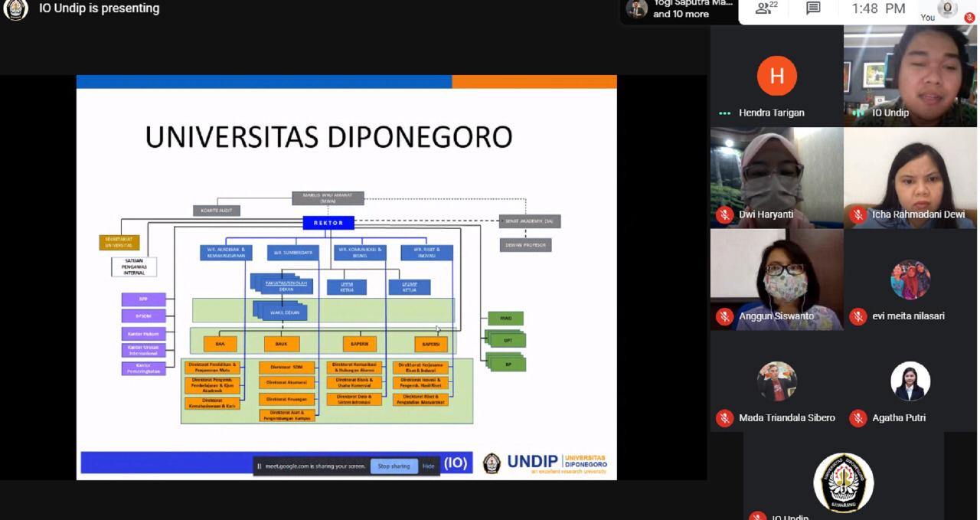
Task: Click the blue REKTOR box in the slide
Action: click(x=328, y=223)
